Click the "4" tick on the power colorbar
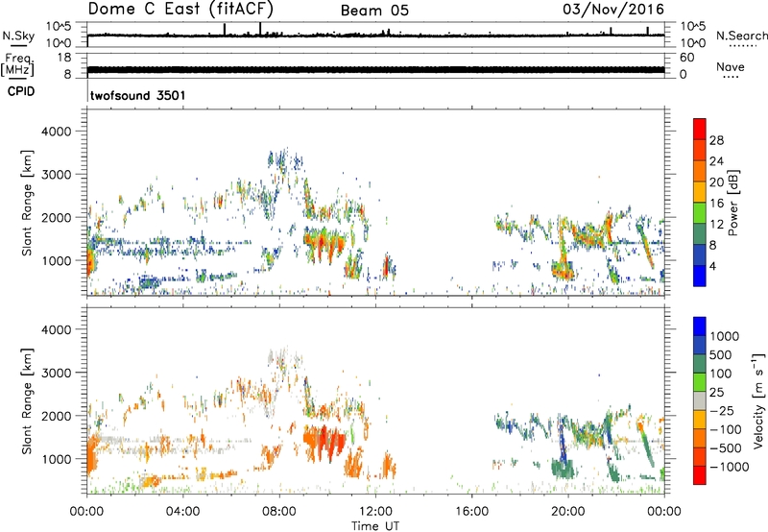 pos(713,266)
